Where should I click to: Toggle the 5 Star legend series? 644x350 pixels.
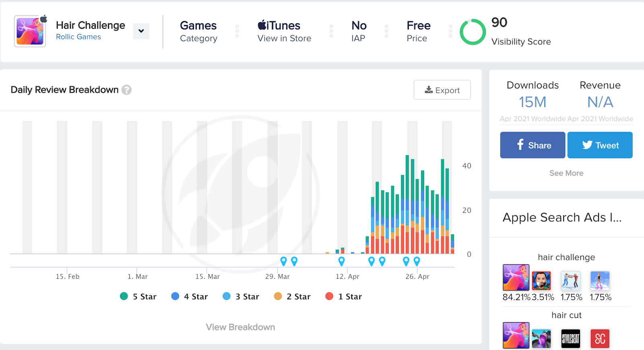click(138, 296)
